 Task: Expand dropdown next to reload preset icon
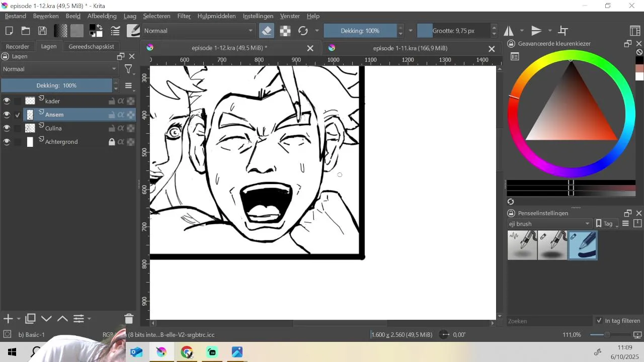coord(317,31)
